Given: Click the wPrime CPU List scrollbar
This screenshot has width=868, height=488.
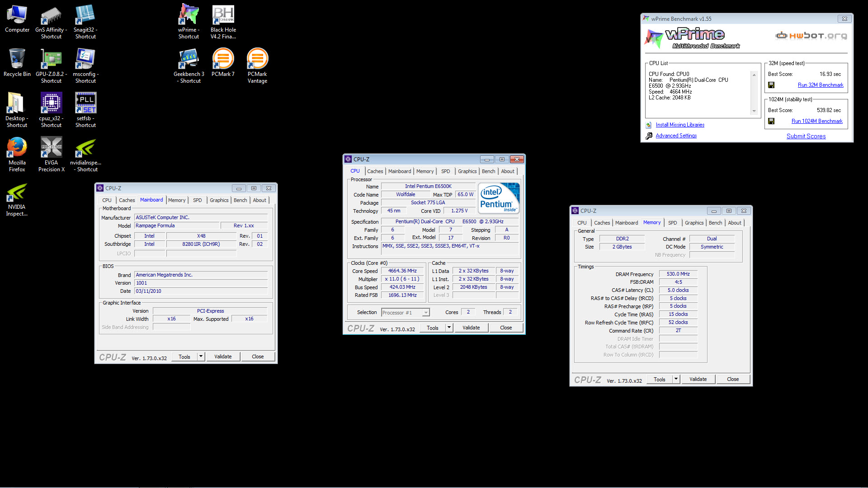Looking at the screenshot, I should click(754, 93).
